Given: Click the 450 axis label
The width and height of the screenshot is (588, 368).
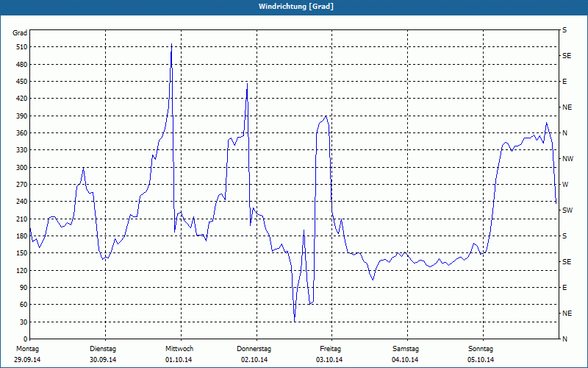Looking at the screenshot, I should click(x=22, y=82).
